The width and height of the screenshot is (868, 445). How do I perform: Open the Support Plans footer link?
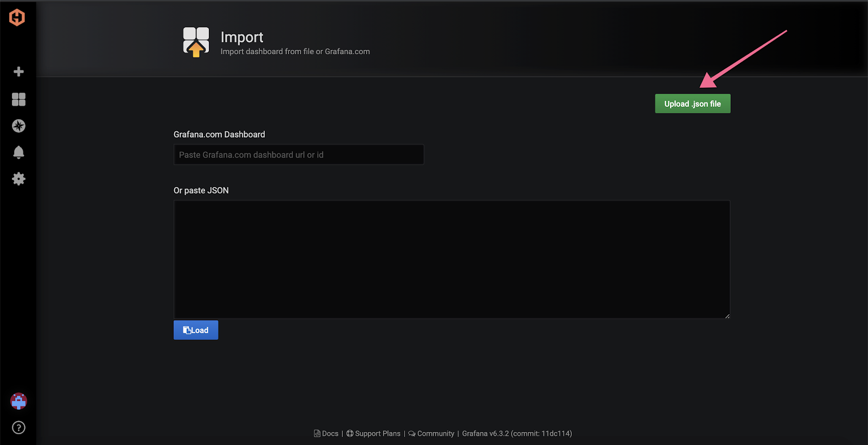(x=373, y=434)
